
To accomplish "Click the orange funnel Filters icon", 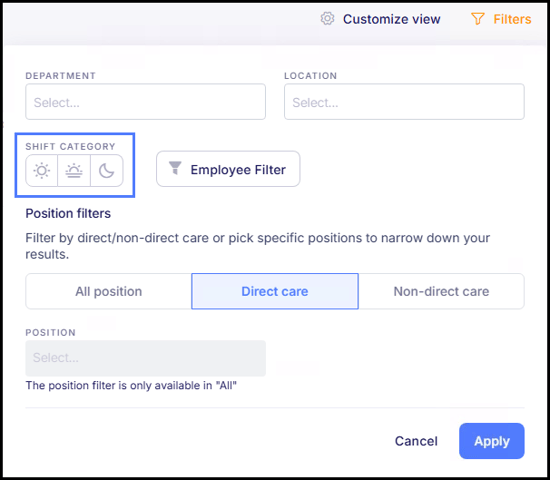I will (x=477, y=19).
